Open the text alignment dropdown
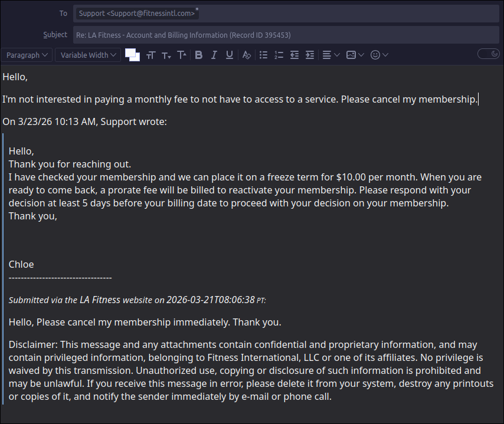 pos(330,55)
